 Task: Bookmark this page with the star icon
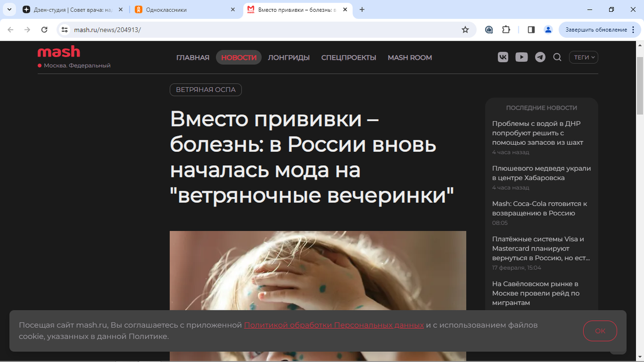(465, 29)
